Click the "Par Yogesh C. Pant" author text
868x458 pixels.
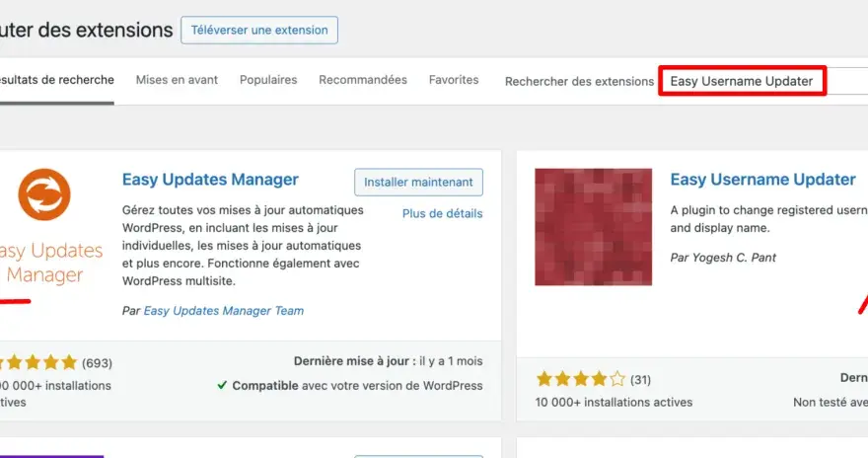pyautogui.click(x=723, y=258)
